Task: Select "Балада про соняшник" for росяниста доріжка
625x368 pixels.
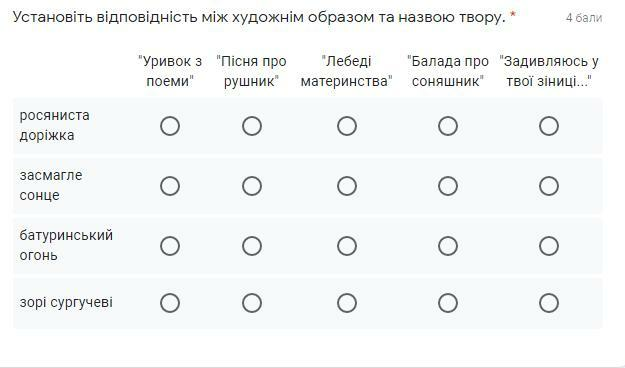Action: [x=448, y=126]
